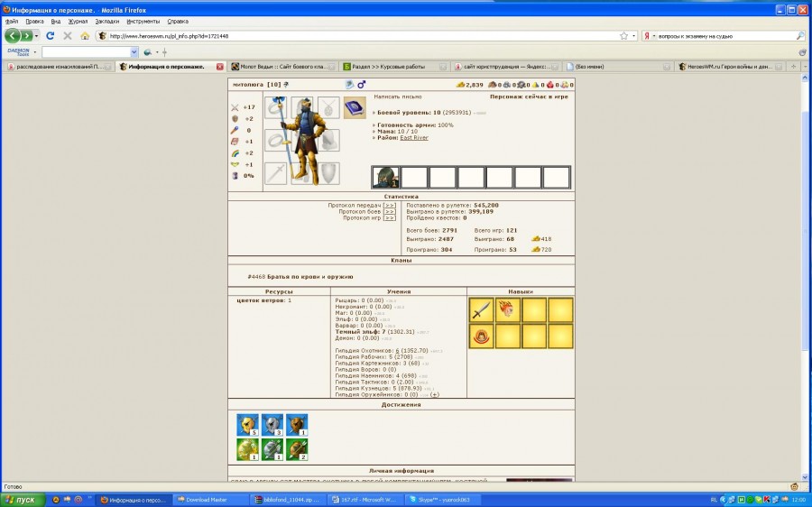812x507 pixels.
Task: Switch to the Молот Ведьм tab
Action: pos(282,66)
